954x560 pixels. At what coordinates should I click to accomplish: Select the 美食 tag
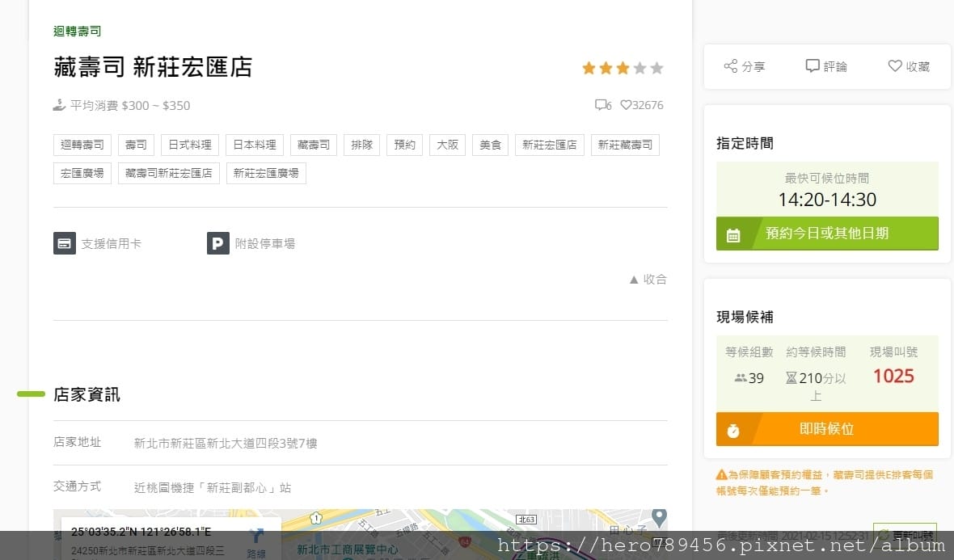[x=491, y=145]
